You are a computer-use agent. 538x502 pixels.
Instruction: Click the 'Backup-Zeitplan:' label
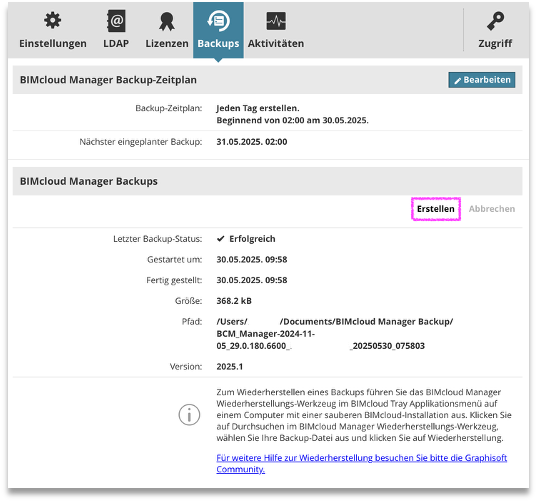click(x=169, y=108)
